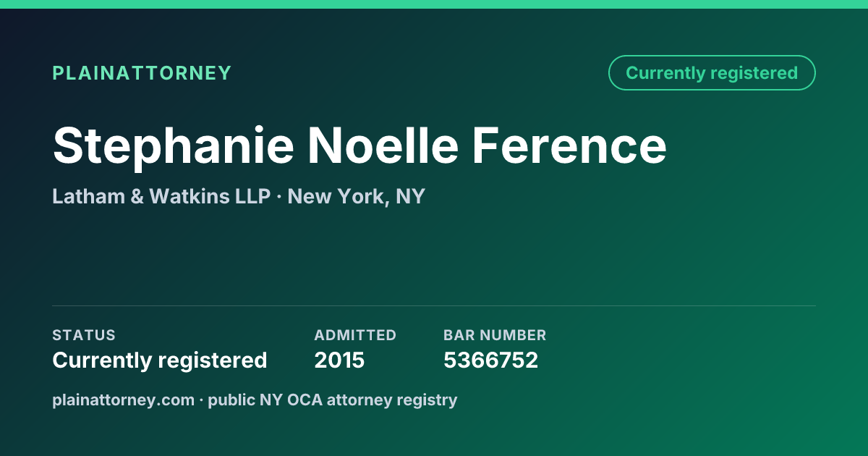The width and height of the screenshot is (868, 456).
Task: Click the ADMITTED label
Action: click(355, 335)
